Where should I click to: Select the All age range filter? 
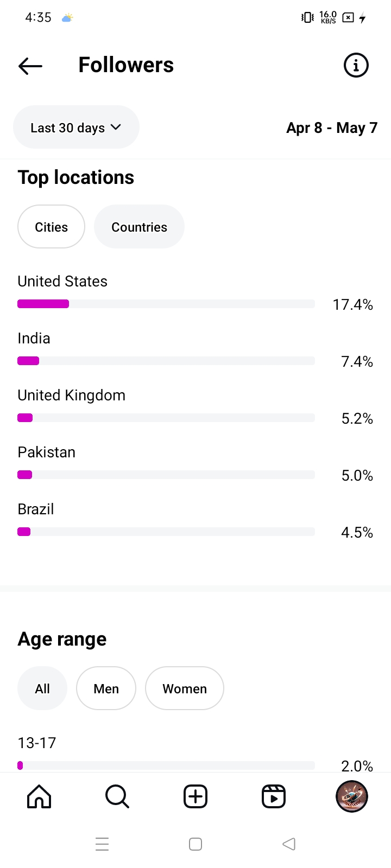point(42,688)
